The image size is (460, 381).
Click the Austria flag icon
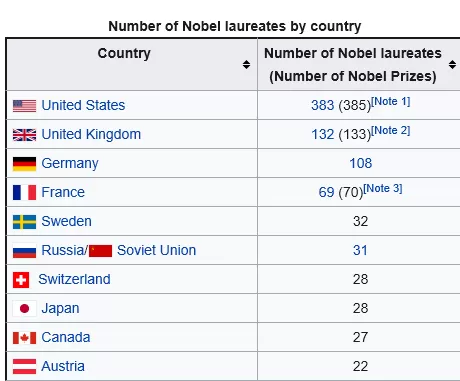coord(24,367)
